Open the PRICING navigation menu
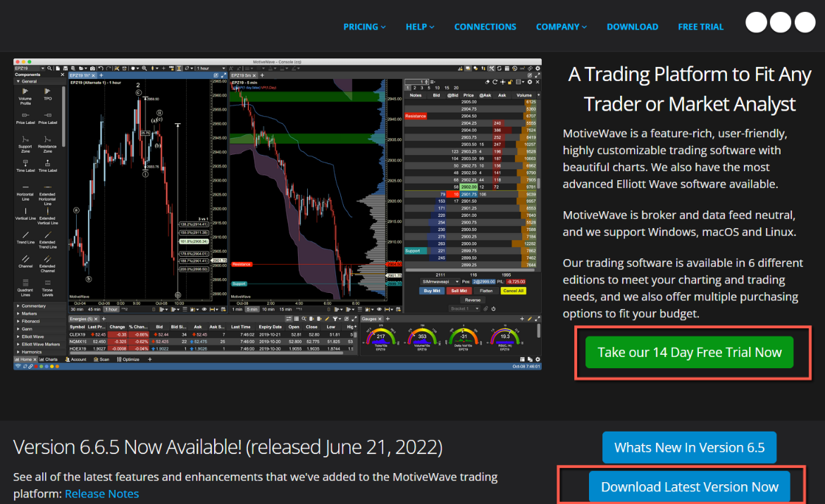825x504 pixels. coord(364,27)
